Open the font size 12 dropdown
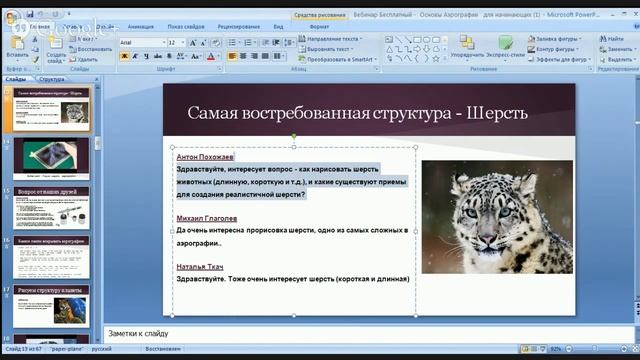 coord(183,42)
